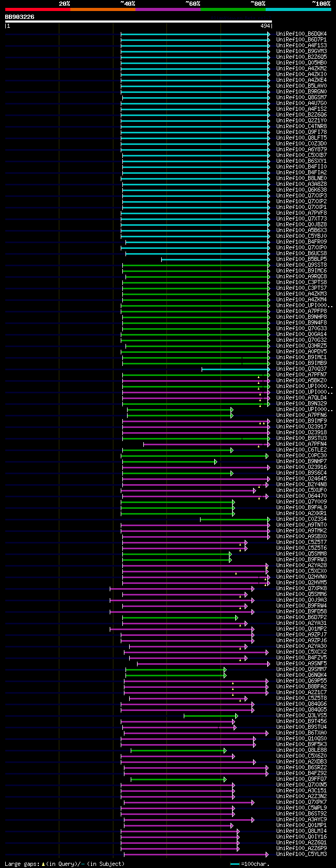Image resolution: width=336 pixels, height=868 pixels.
Task: Click hit label UniRef100_Q69P55
Action: pyautogui.click(x=301, y=681)
